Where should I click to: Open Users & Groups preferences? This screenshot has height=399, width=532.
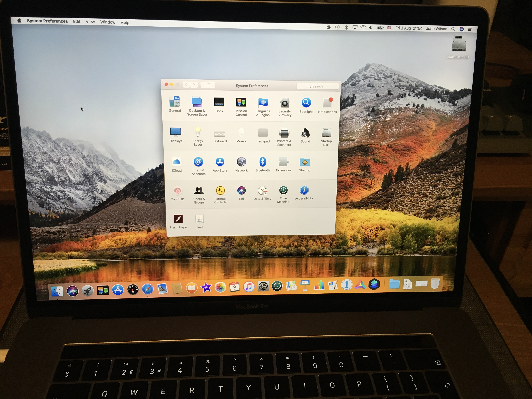tap(199, 195)
